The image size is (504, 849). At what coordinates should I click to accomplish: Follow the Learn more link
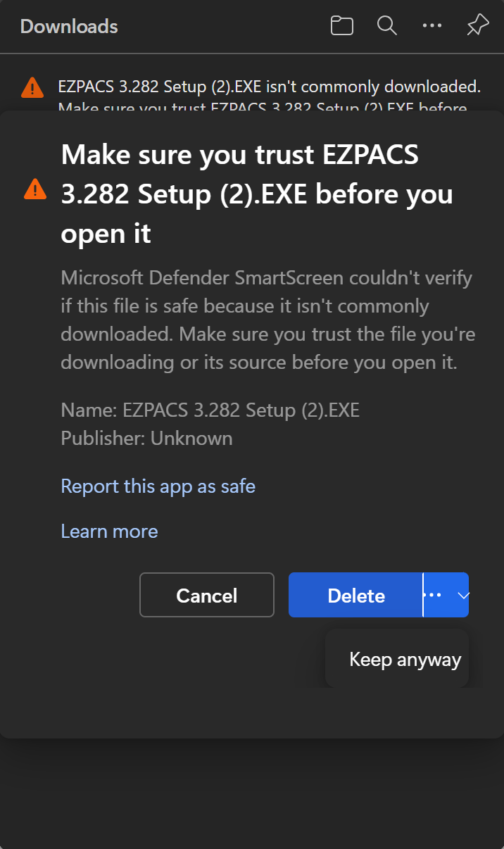coord(109,531)
